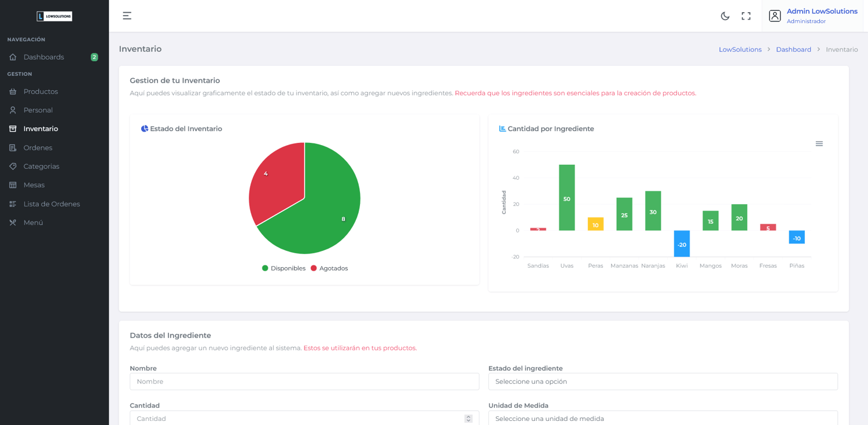The image size is (868, 425).
Task: Click the Gestion de tu Inventario heading
Action: click(x=175, y=80)
